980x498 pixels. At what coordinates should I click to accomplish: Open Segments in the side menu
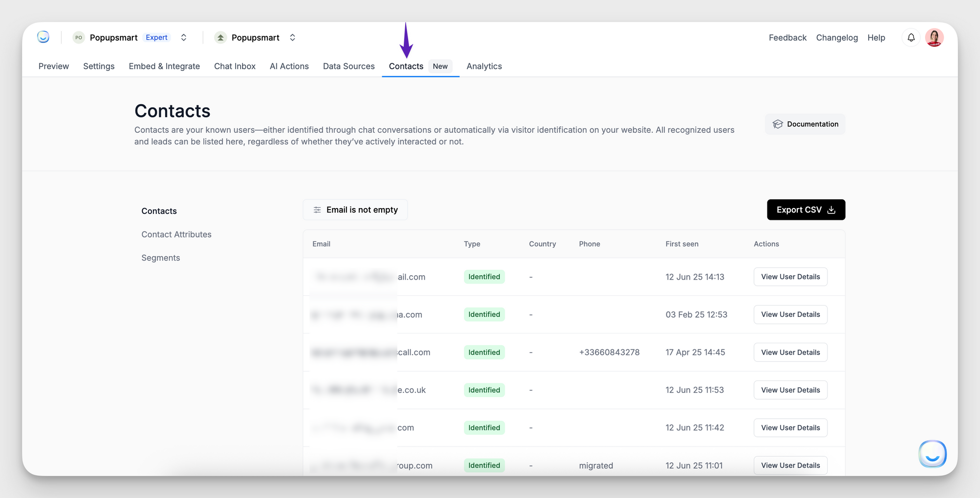coord(161,258)
